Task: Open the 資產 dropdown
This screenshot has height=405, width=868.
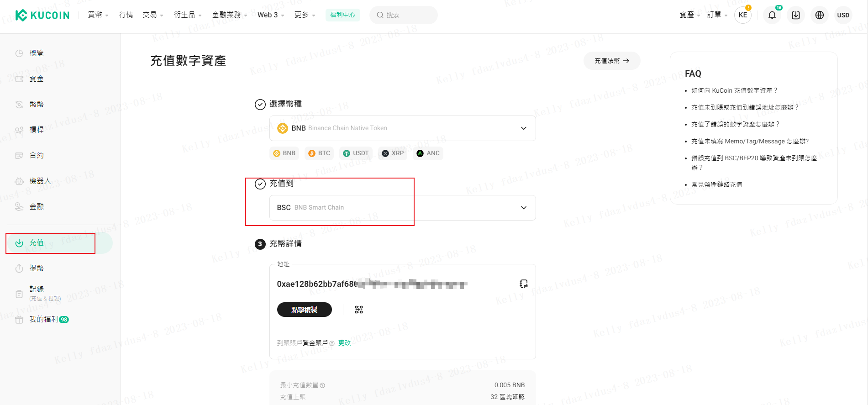Action: coord(689,15)
